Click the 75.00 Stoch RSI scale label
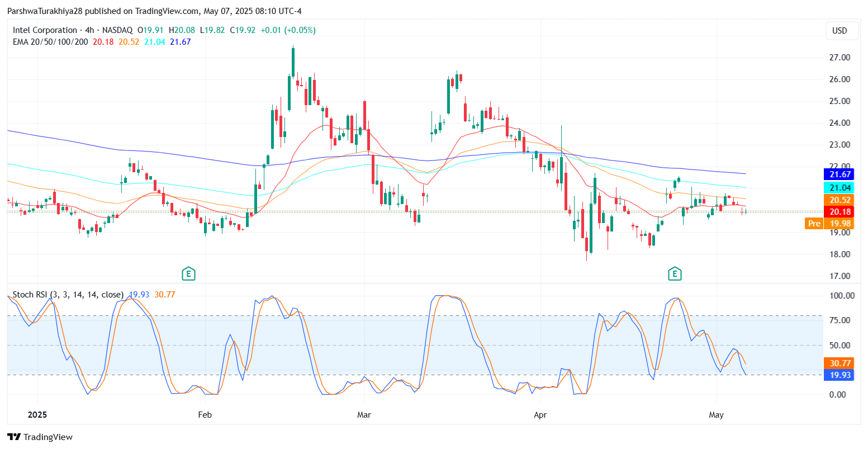868x449 pixels. coord(841,320)
